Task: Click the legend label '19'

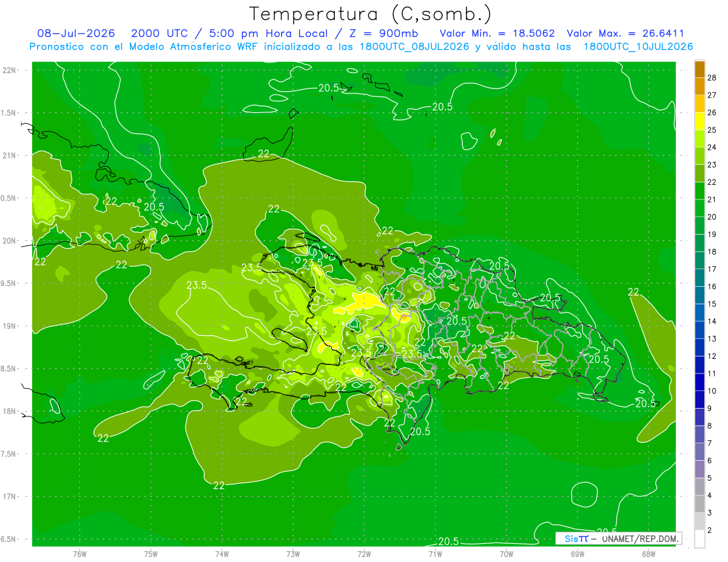Action: pos(712,235)
